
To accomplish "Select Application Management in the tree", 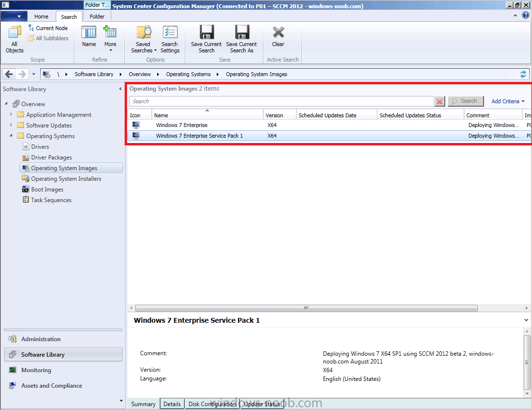I will click(x=59, y=115).
